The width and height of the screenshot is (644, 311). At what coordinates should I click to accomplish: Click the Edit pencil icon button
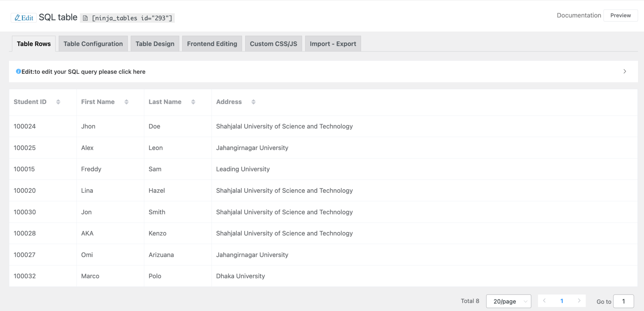tap(24, 18)
